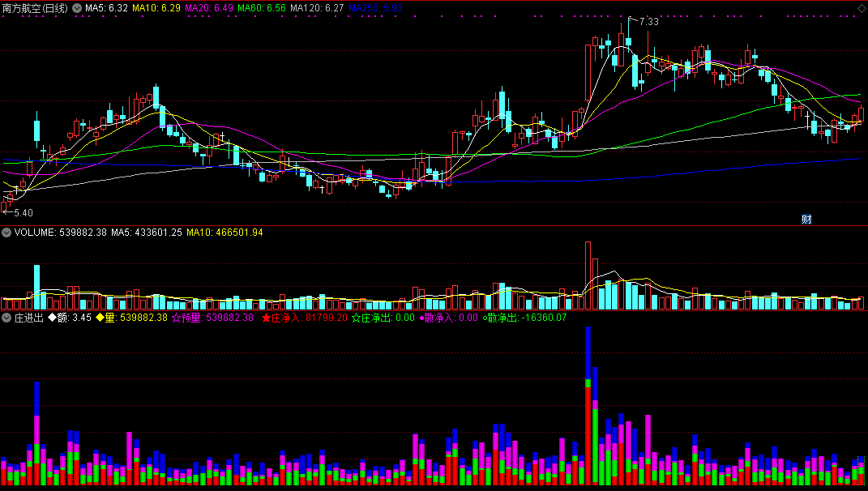Screen dimensions: 868x491
Task: Click the ★庄净入: 81799.20 value
Action: click(x=305, y=318)
